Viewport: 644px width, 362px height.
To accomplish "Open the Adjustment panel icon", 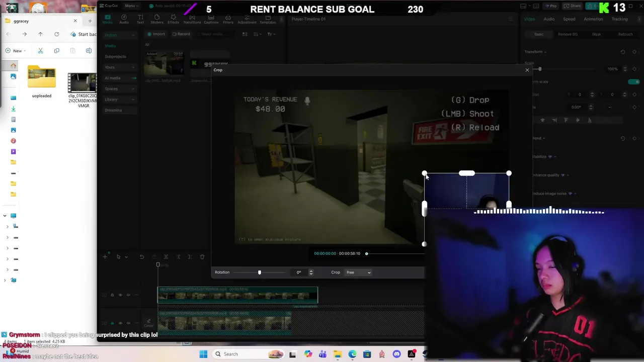I will pyautogui.click(x=247, y=19).
